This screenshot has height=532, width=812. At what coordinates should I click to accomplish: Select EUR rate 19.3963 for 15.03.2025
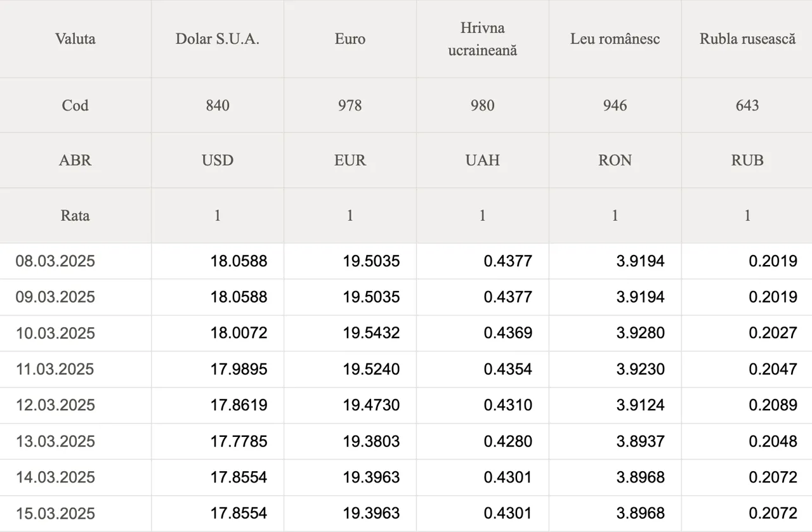click(372, 514)
